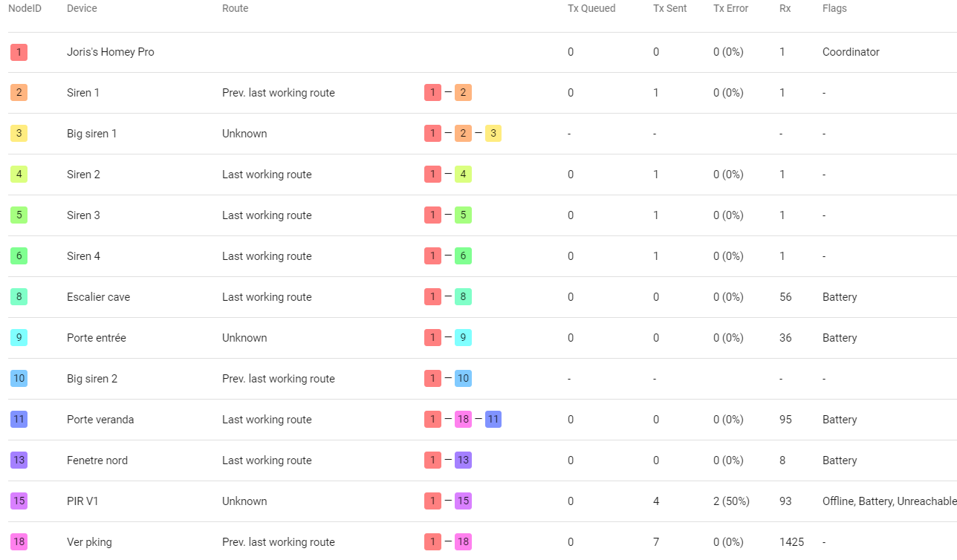Click the Offline, Battery, Unreachable flags text
Image resolution: width=957 pixels, height=560 pixels.
coord(889,501)
